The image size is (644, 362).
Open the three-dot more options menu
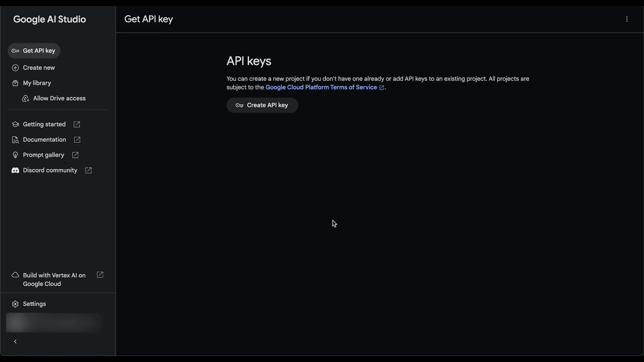627,19
